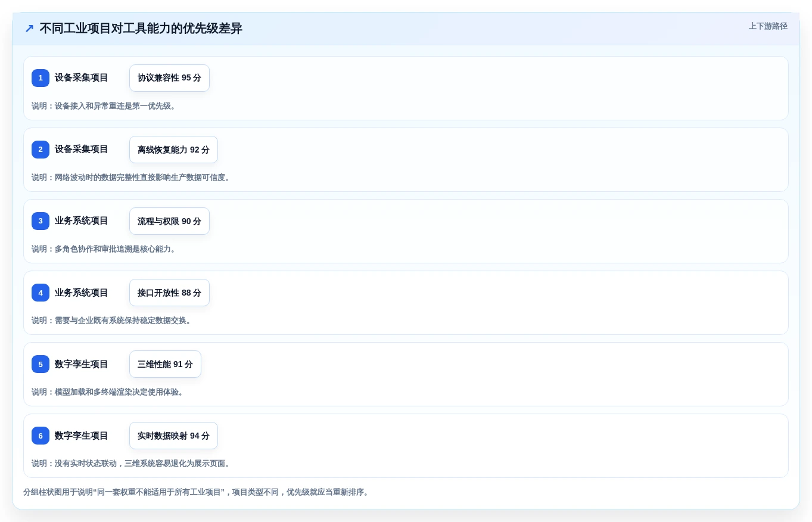812x522 pixels.
Task: Click 业务系统项目 label in row 3
Action: pos(82,221)
